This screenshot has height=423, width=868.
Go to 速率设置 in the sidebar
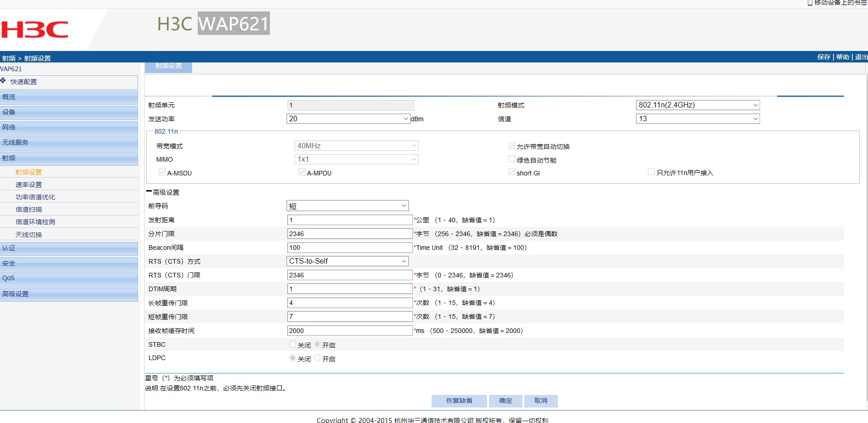pos(29,185)
